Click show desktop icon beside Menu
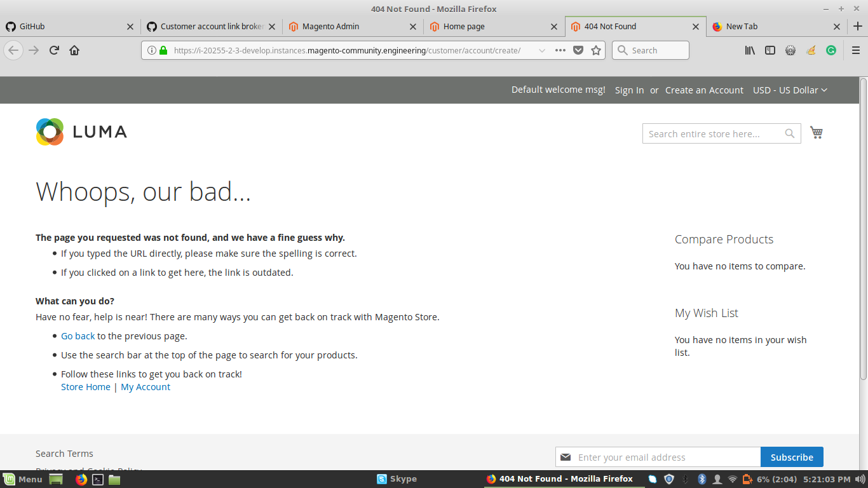This screenshot has height=488, width=868. (56, 479)
